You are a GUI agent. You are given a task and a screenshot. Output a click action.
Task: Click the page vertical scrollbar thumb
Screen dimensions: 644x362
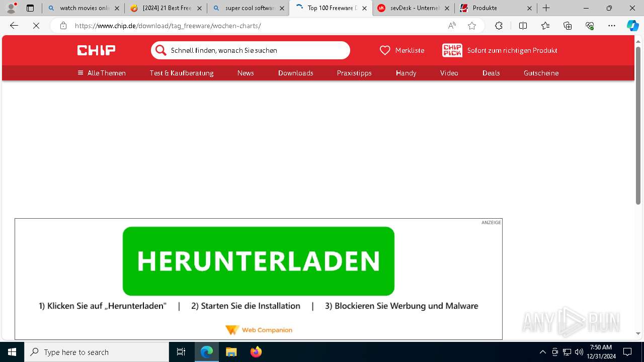tap(638, 125)
